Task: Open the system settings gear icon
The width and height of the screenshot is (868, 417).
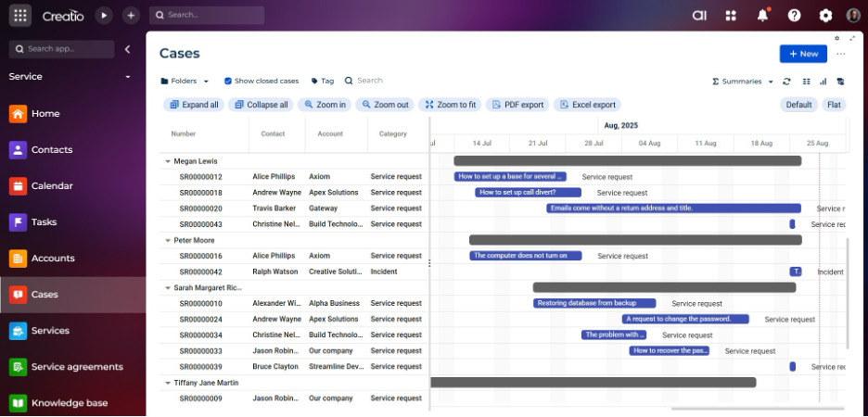Action: [x=825, y=15]
